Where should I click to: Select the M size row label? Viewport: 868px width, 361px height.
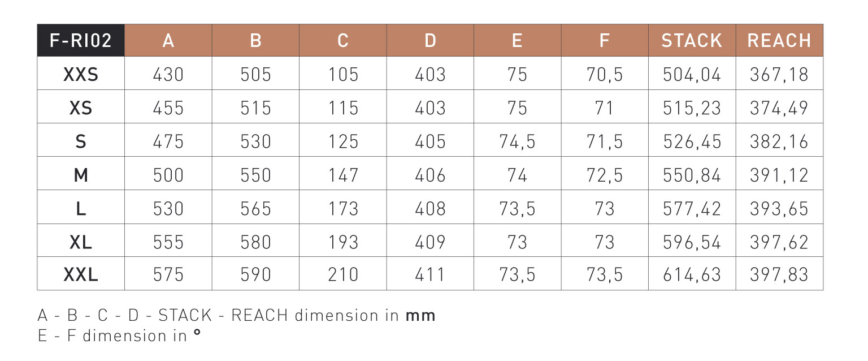click(81, 175)
